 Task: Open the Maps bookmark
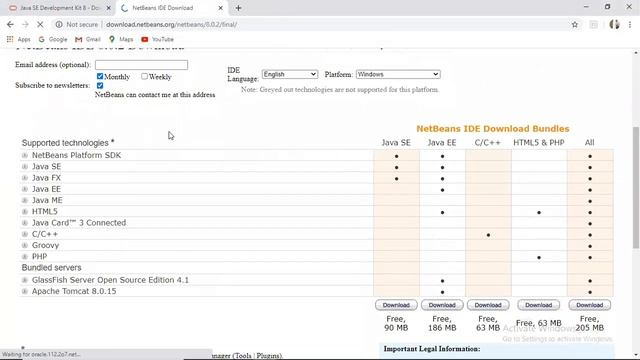[x=121, y=39]
